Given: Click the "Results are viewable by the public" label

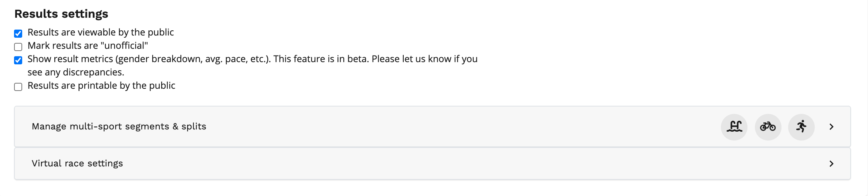Looking at the screenshot, I should click(x=101, y=33).
